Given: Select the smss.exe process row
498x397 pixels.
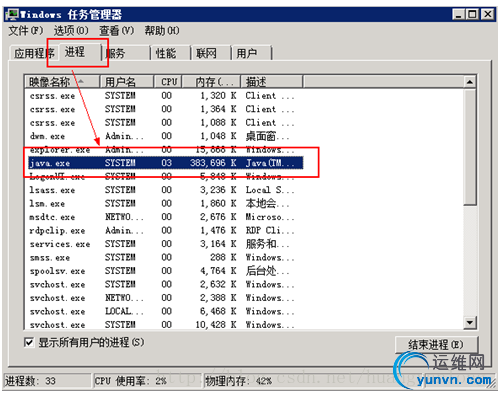Looking at the screenshot, I should 166,257.
